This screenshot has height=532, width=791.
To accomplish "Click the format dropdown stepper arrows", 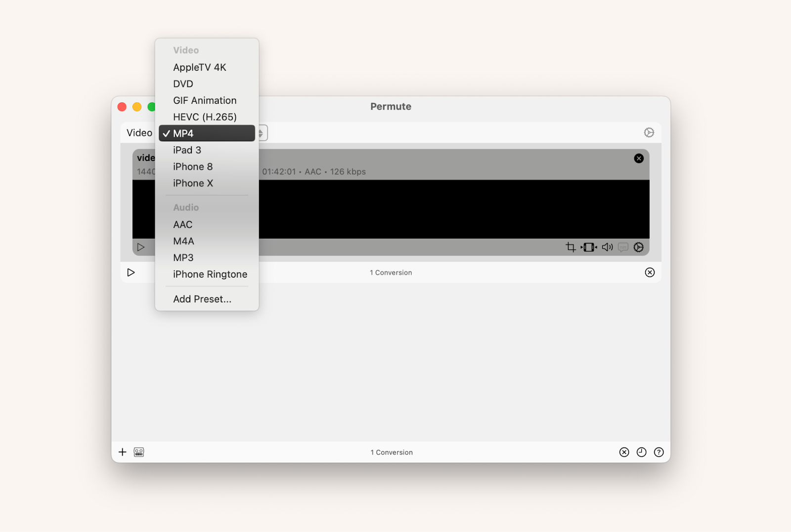I will [261, 133].
